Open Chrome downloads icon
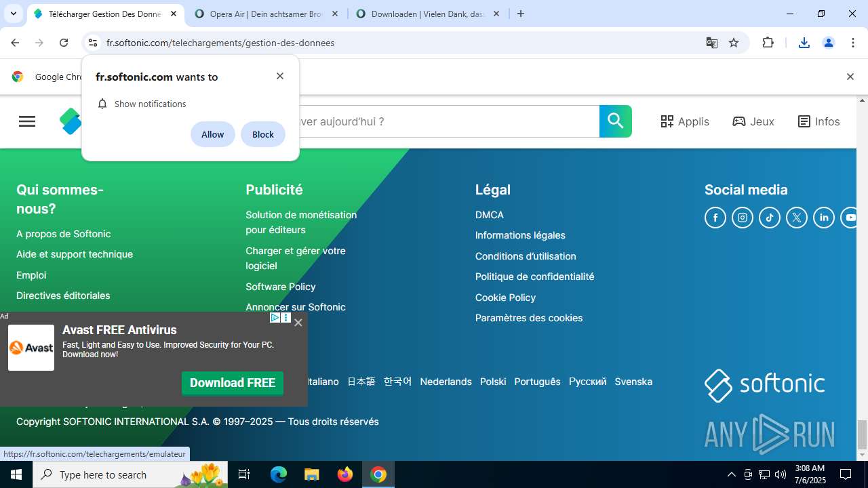 [804, 43]
